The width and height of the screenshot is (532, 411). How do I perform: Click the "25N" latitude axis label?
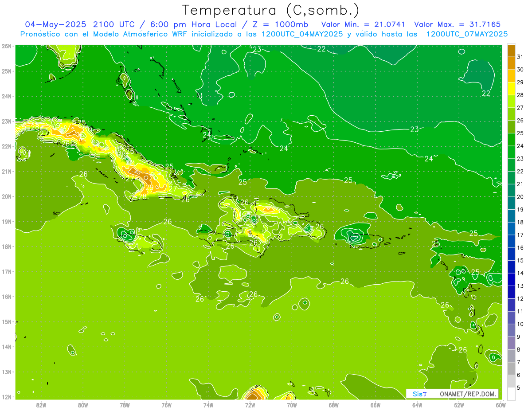[7, 71]
